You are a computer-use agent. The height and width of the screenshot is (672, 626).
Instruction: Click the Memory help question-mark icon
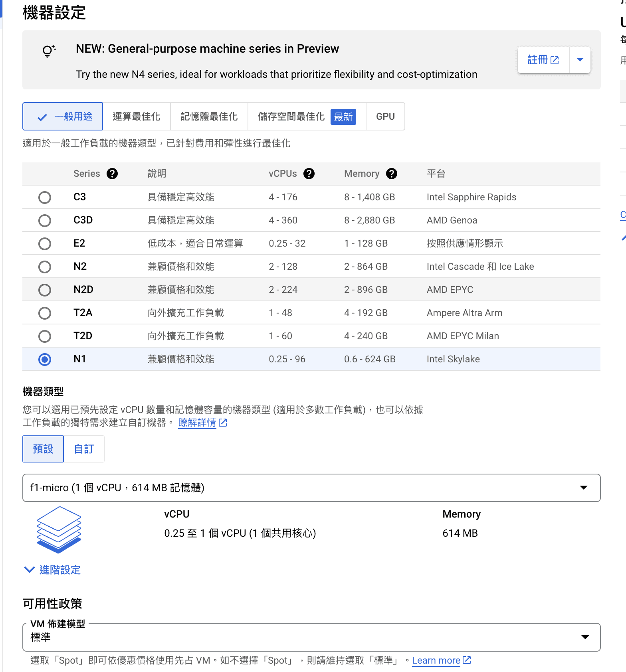392,174
